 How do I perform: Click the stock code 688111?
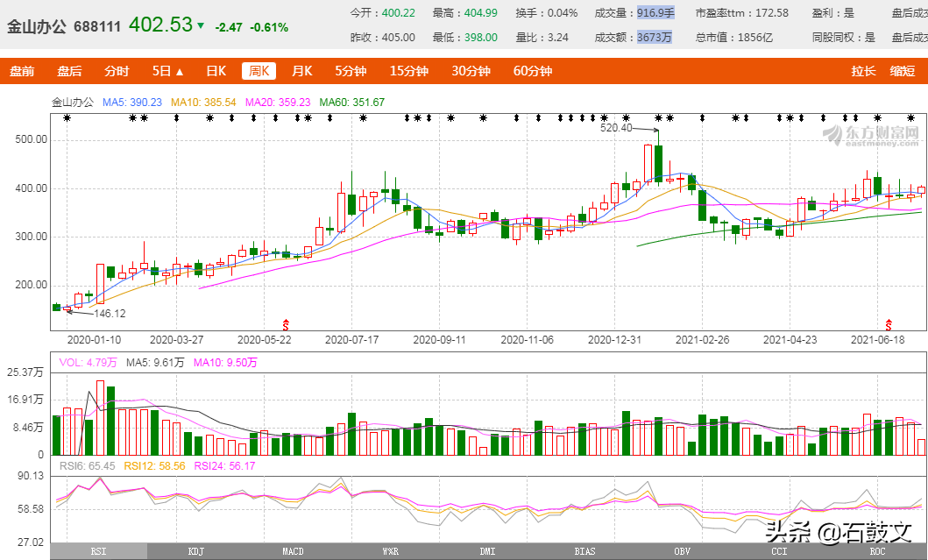coord(97,26)
